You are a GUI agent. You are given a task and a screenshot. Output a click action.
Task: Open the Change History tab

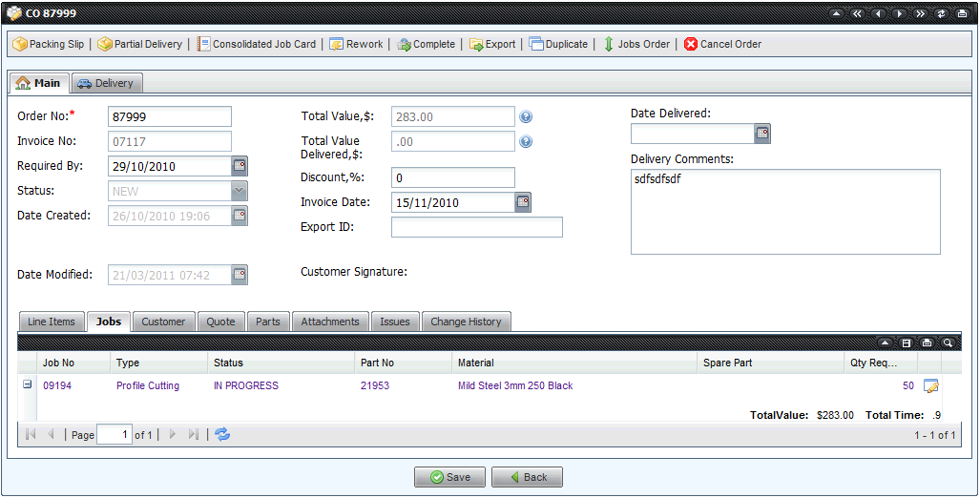tap(466, 322)
